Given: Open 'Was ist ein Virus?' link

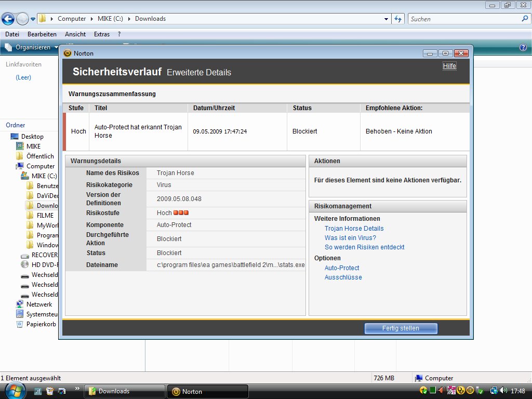Looking at the screenshot, I should pos(350,238).
